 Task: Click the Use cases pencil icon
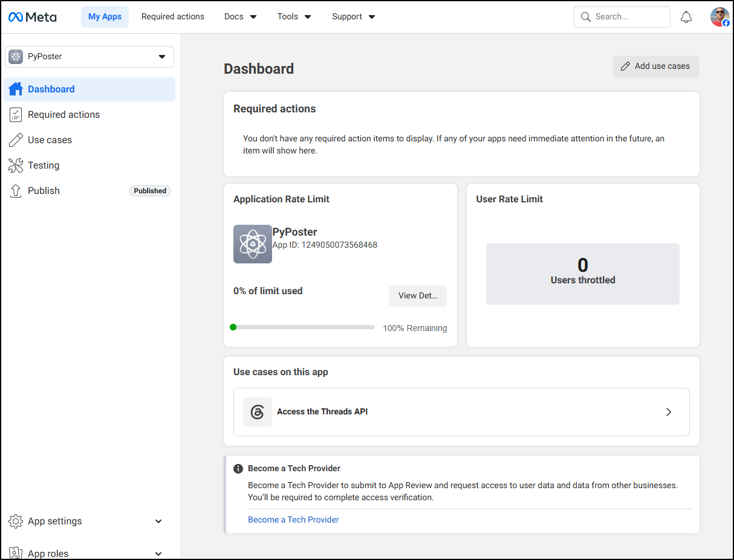coord(16,140)
